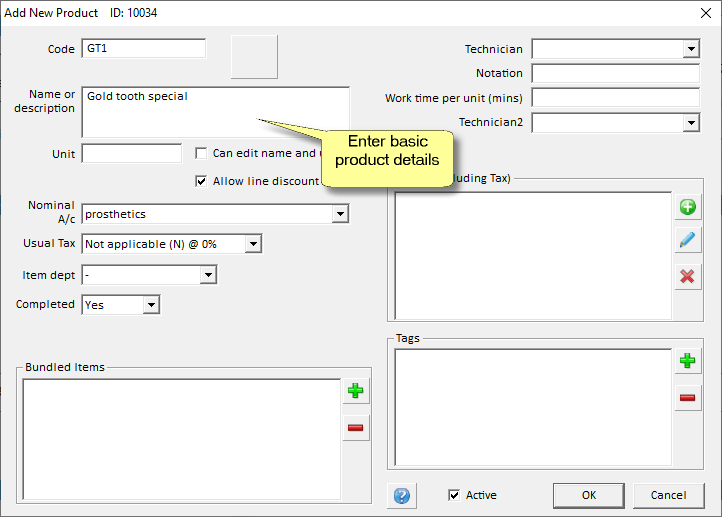Delete price entry with red X icon
The height and width of the screenshot is (517, 722).
pos(688,277)
